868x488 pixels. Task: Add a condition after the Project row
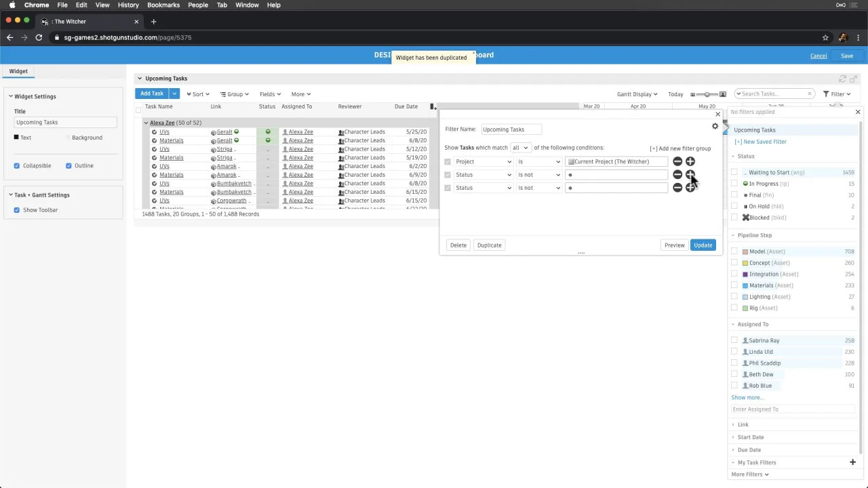point(690,161)
